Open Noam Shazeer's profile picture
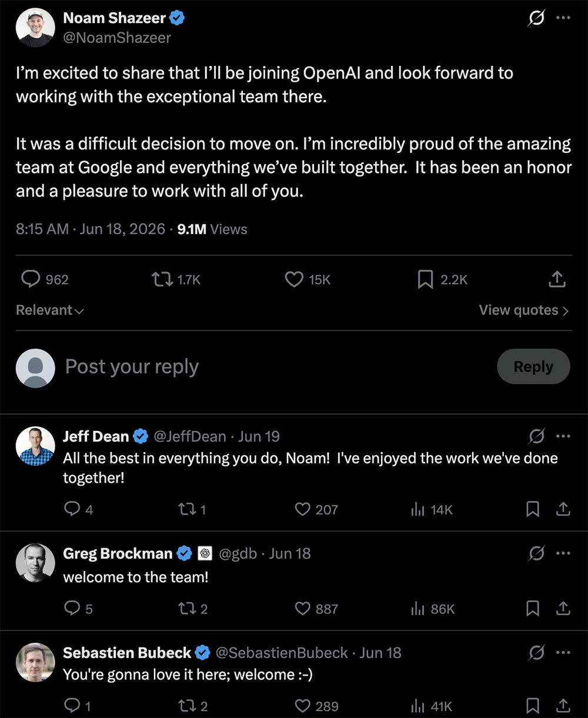 [x=35, y=28]
